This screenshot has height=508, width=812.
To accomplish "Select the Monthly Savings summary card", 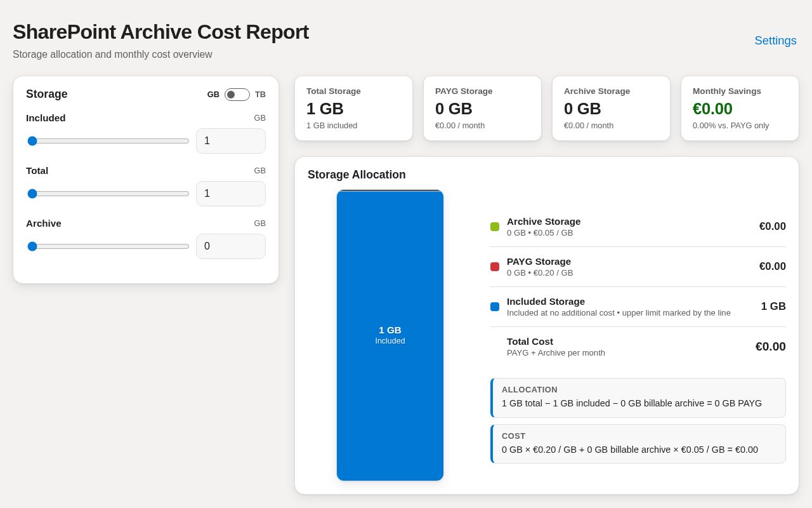I will (x=740, y=109).
